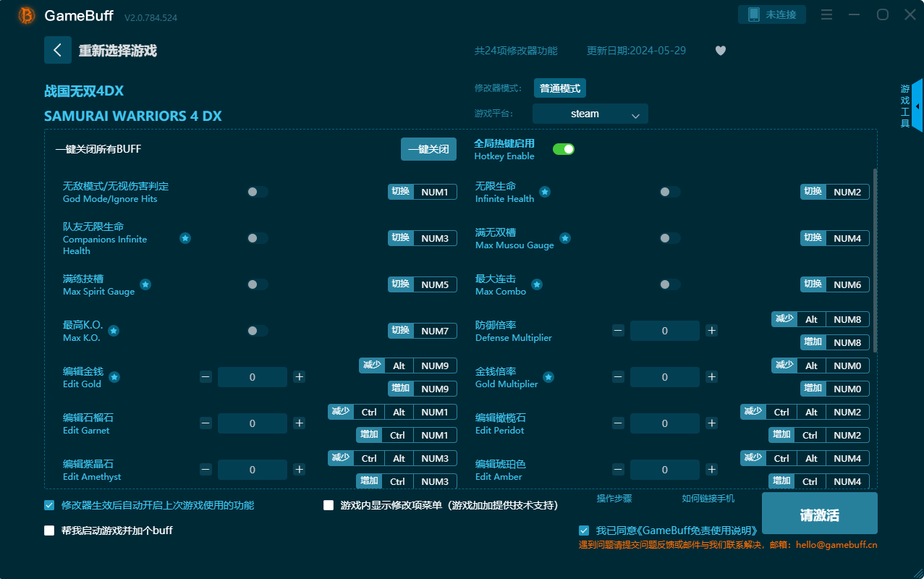The height and width of the screenshot is (579, 924).
Task: Increase Defense Multiplier with plus icon
Action: pos(712,331)
